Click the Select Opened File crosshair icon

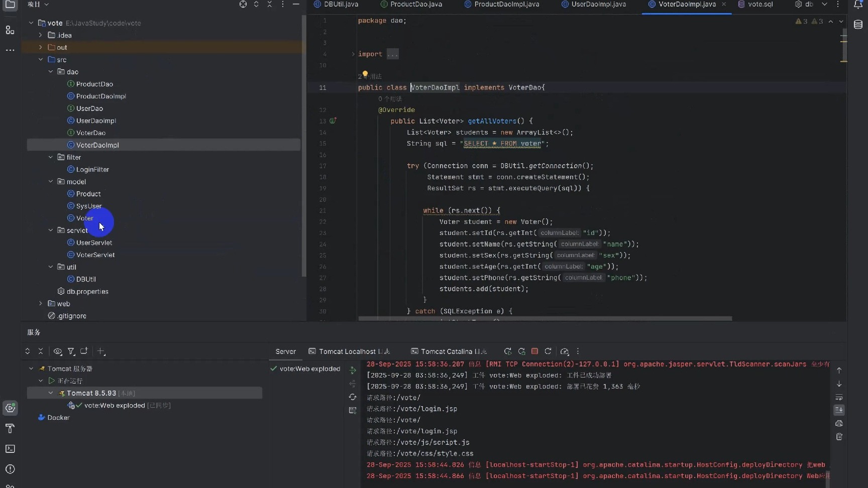tap(243, 5)
